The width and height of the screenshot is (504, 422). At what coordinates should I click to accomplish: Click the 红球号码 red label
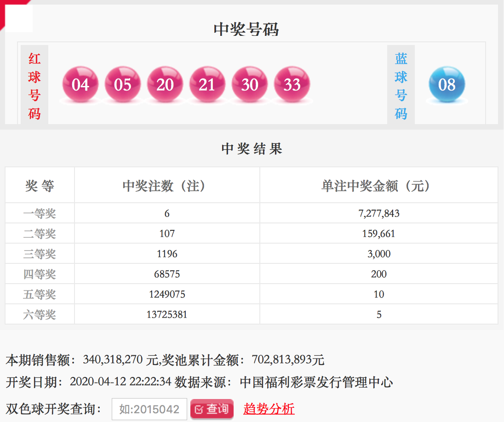pyautogui.click(x=34, y=86)
